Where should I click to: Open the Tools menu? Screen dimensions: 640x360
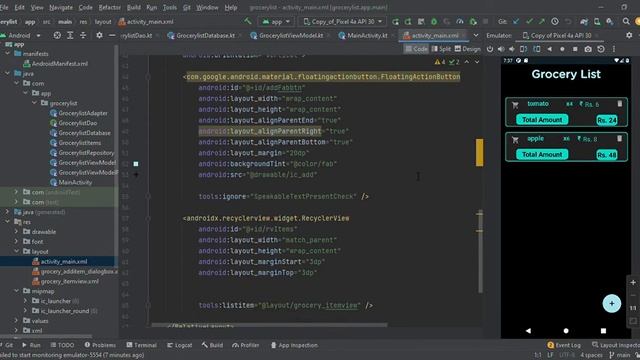click(169, 7)
